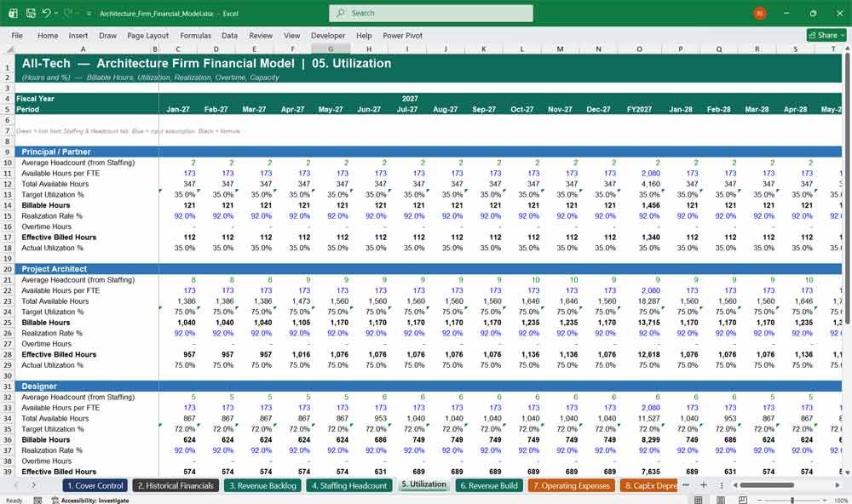Select column G header
852x504 pixels.
(x=331, y=49)
